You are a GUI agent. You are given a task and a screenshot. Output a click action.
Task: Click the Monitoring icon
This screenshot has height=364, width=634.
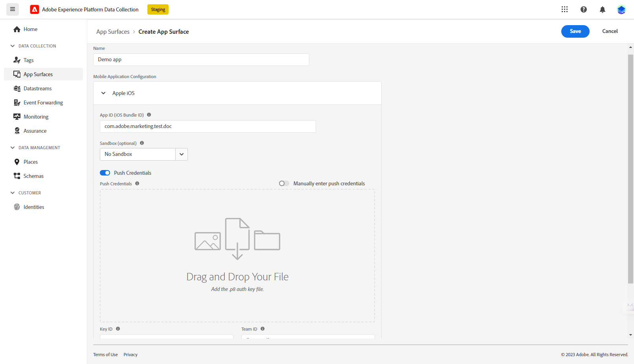17,117
